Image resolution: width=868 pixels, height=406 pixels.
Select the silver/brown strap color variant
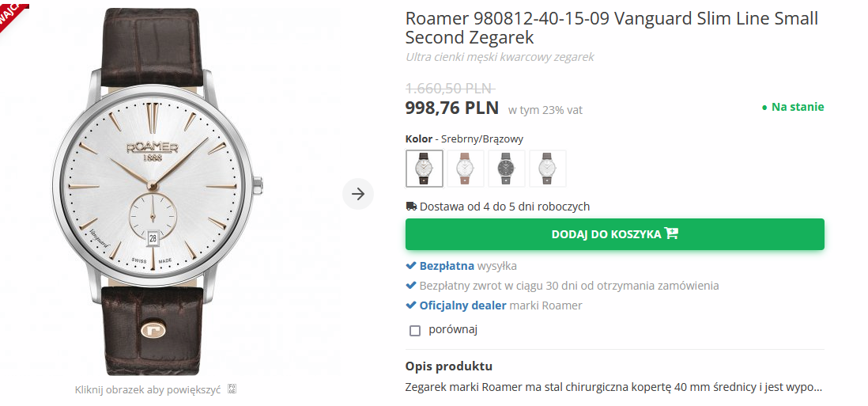425,169
